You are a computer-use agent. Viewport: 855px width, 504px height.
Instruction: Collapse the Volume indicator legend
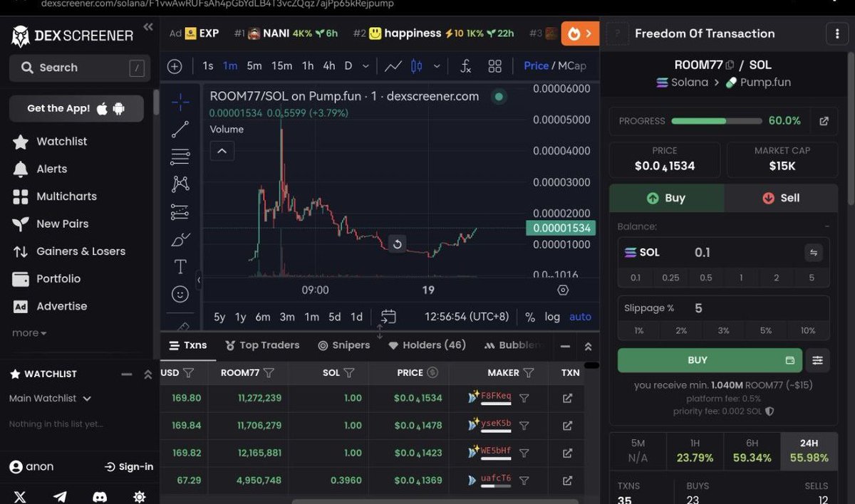click(x=222, y=151)
